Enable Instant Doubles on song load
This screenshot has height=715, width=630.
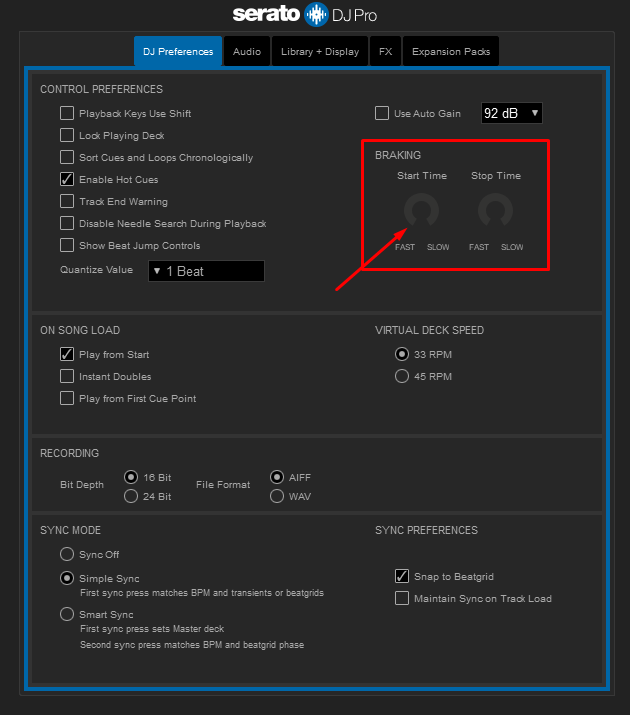point(67,376)
